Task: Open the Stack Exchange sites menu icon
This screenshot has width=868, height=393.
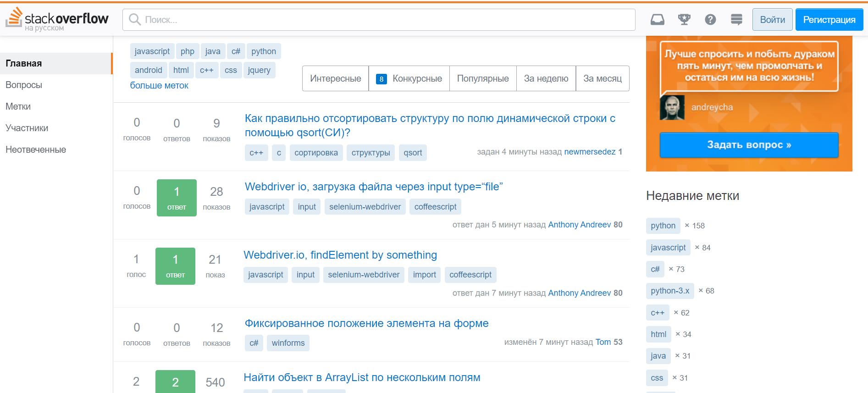Action: click(736, 20)
